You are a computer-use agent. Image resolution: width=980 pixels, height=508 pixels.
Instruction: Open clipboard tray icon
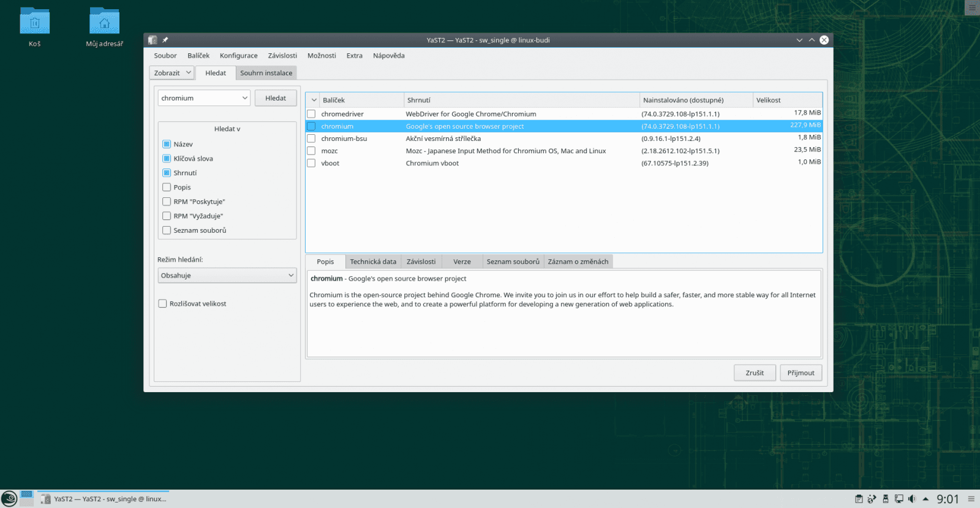coord(859,499)
